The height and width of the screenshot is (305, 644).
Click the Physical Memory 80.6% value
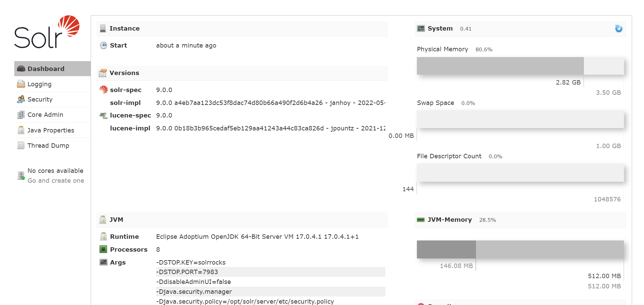[484, 50]
